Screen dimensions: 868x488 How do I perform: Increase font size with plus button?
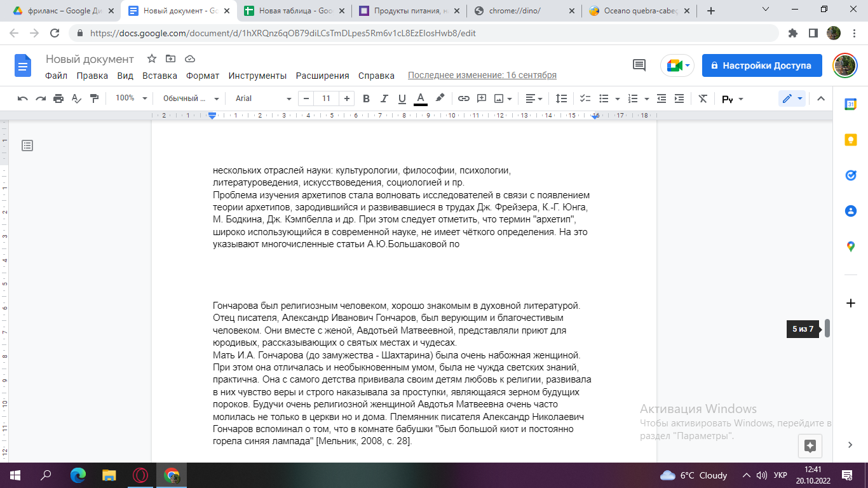(346, 98)
